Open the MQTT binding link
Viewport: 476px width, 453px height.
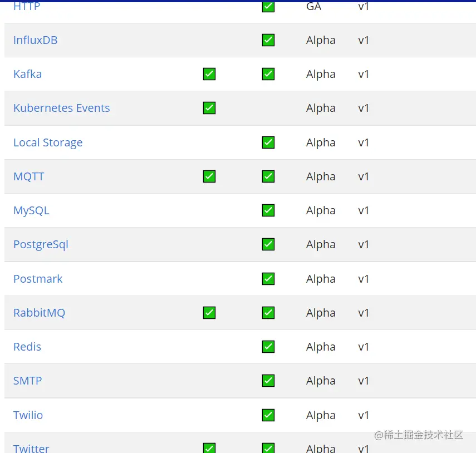click(29, 176)
